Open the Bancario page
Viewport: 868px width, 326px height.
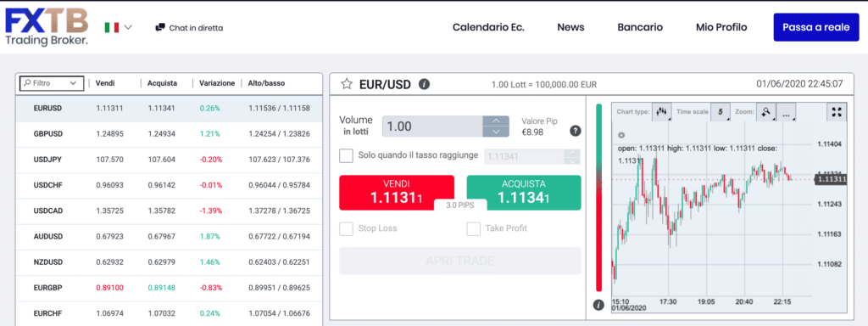(640, 27)
